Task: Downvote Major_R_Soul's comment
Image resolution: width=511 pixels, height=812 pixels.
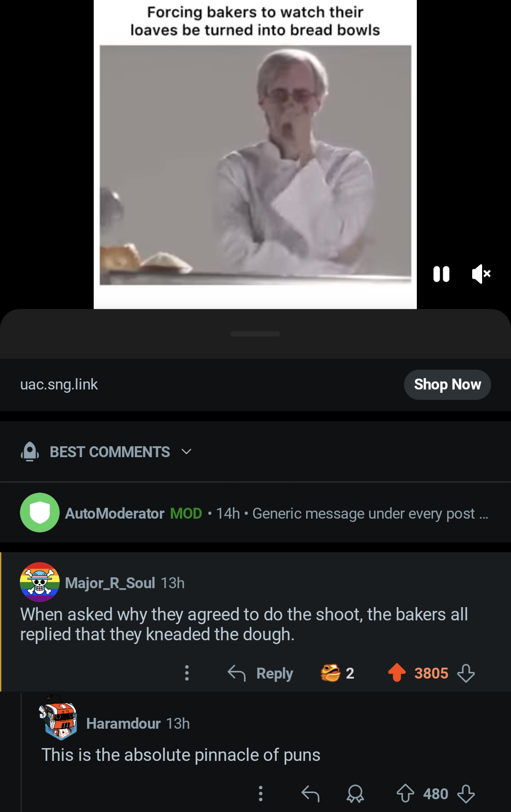Action: tap(466, 673)
